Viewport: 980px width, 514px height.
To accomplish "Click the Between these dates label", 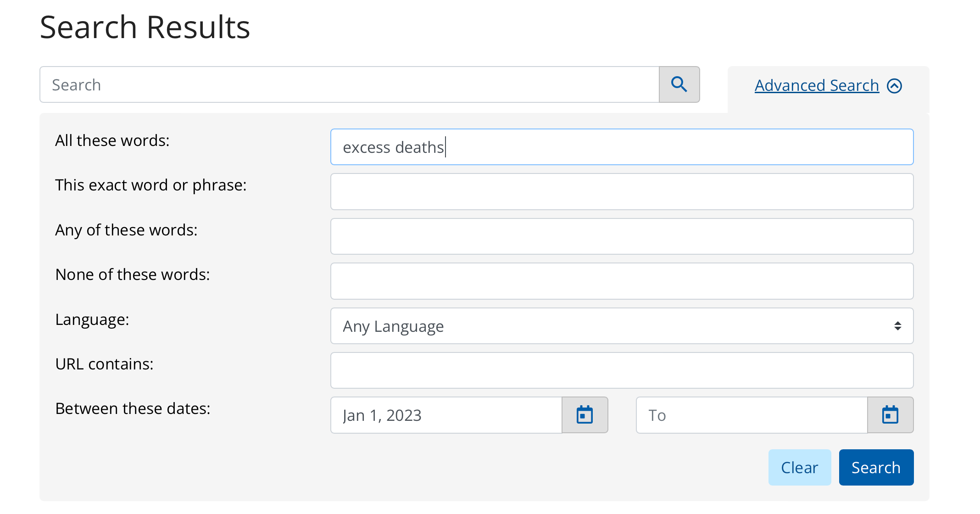I will click(x=133, y=408).
